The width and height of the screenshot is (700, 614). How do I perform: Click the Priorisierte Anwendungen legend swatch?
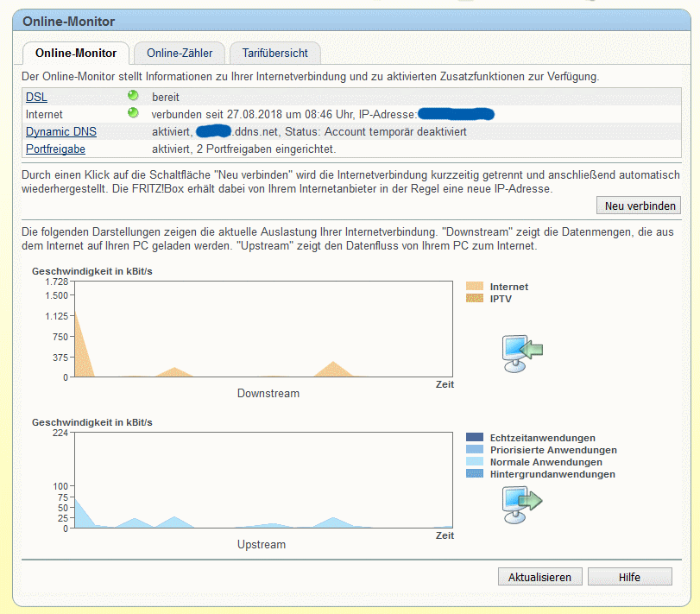(x=475, y=449)
